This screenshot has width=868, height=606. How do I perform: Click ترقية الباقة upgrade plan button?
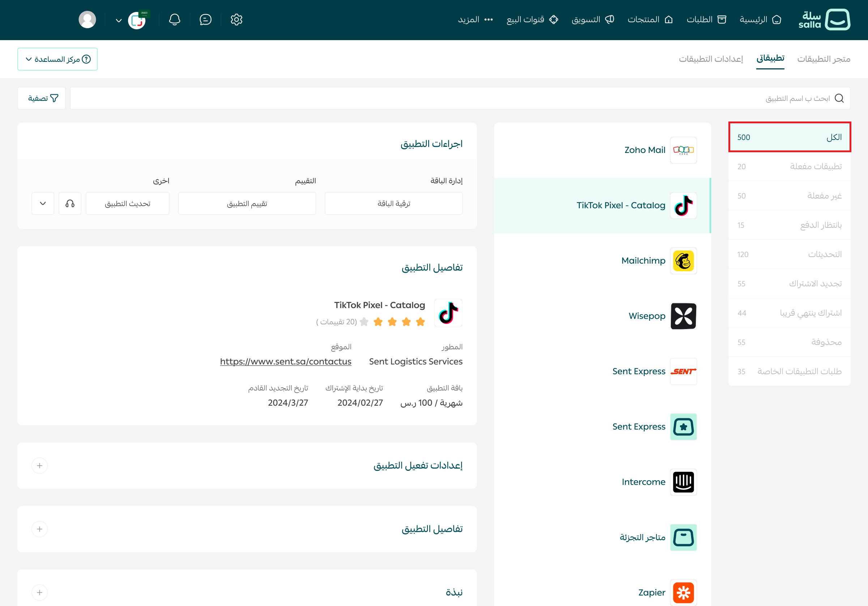click(x=393, y=204)
